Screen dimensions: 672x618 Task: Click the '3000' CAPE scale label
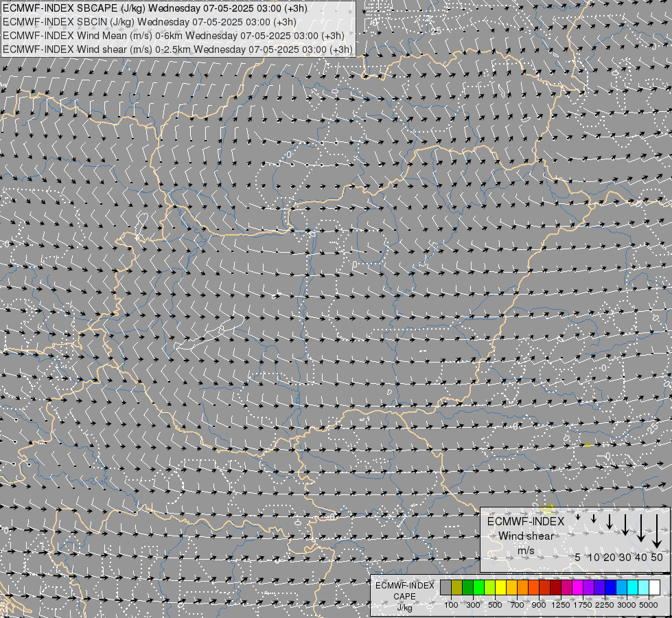coord(627,605)
